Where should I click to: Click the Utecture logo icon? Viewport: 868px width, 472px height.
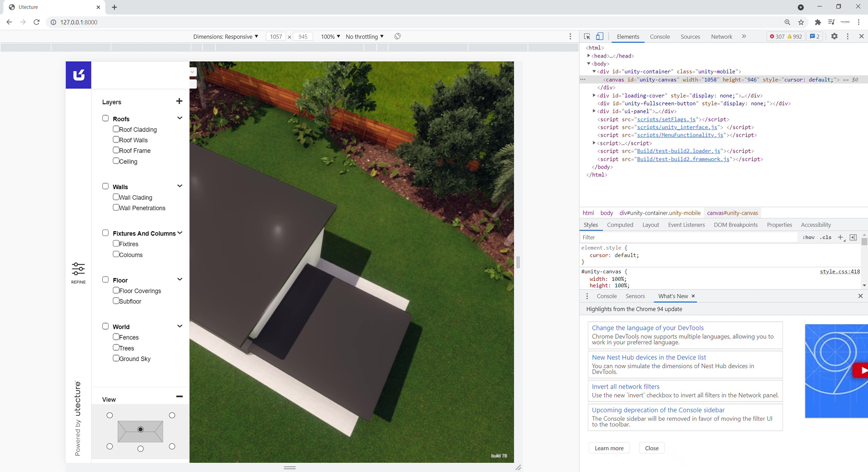pyautogui.click(x=79, y=75)
